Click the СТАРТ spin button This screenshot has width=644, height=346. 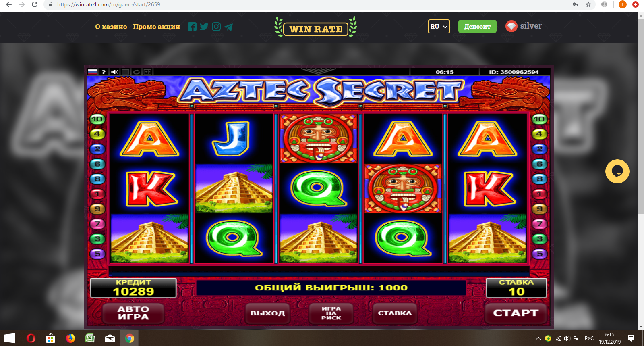coord(516,313)
